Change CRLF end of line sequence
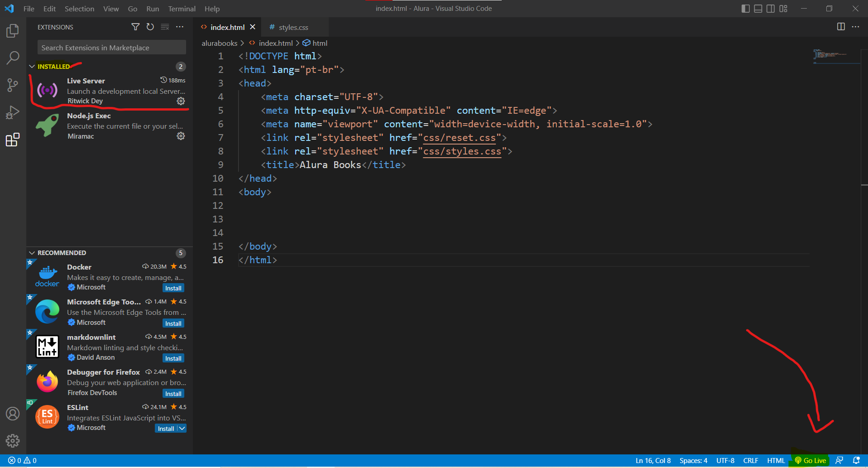The width and height of the screenshot is (868, 468). [x=751, y=460]
